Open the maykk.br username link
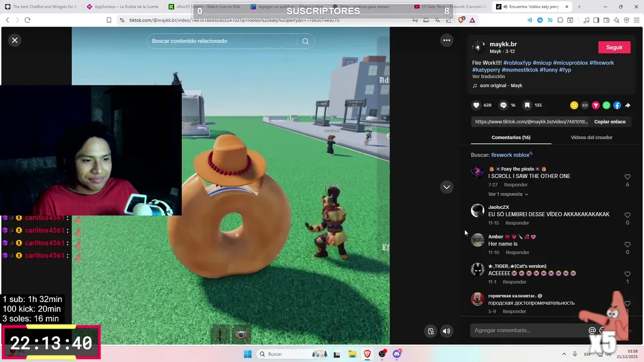Image resolution: width=644 pixels, height=362 pixels. [x=503, y=44]
